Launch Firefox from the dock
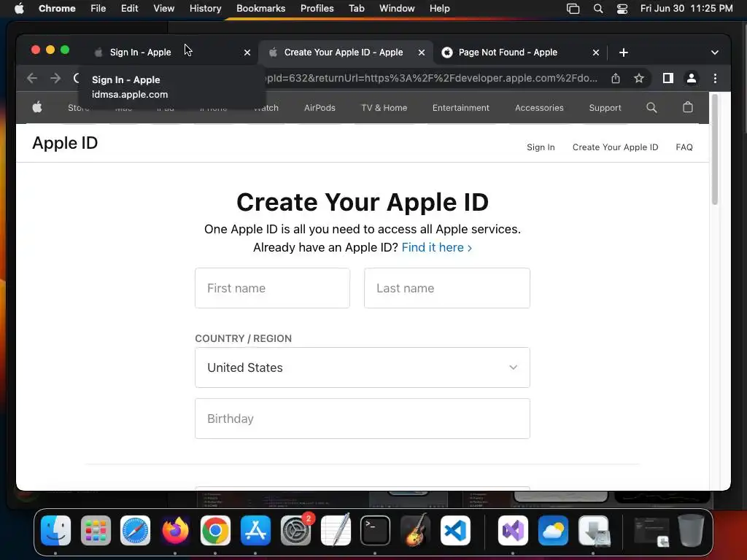This screenshot has width=747, height=560. pyautogui.click(x=175, y=530)
